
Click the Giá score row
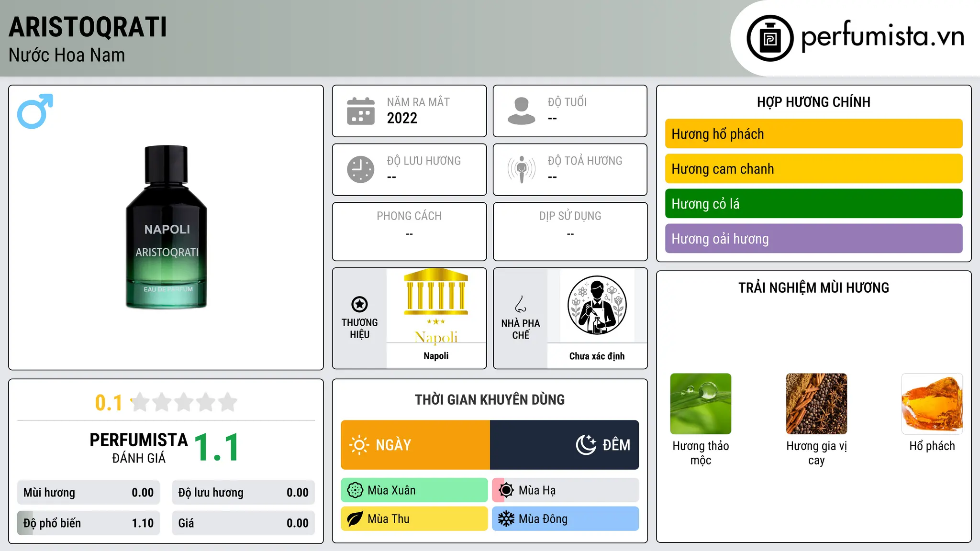point(244,523)
